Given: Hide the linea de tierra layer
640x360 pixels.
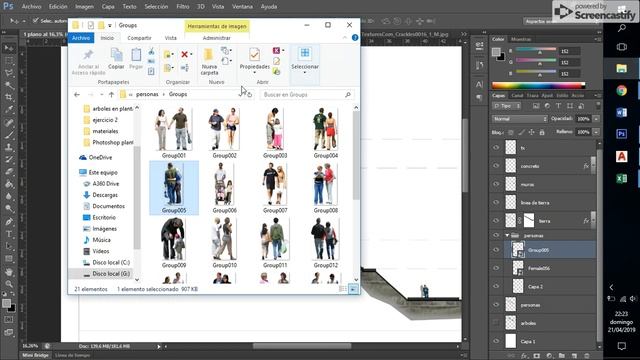Looking at the screenshot, I should click(x=496, y=202).
